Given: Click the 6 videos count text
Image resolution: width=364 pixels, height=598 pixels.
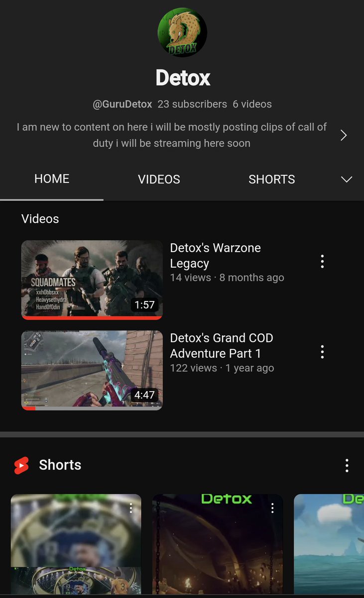Looking at the screenshot, I should (x=252, y=104).
